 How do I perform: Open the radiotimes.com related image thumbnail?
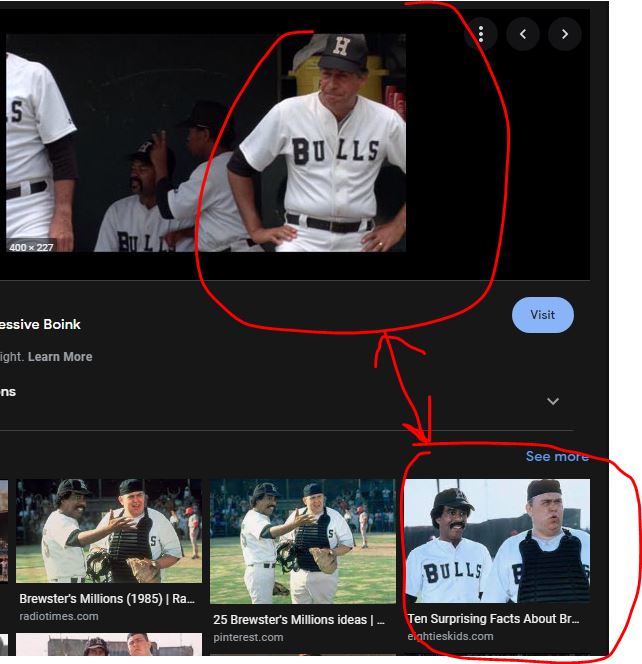pyautogui.click(x=109, y=531)
